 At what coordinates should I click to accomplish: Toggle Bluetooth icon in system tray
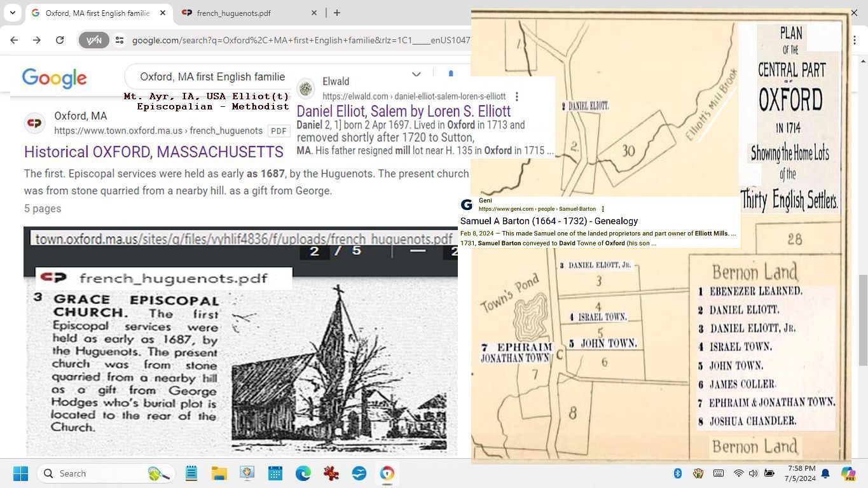678,473
